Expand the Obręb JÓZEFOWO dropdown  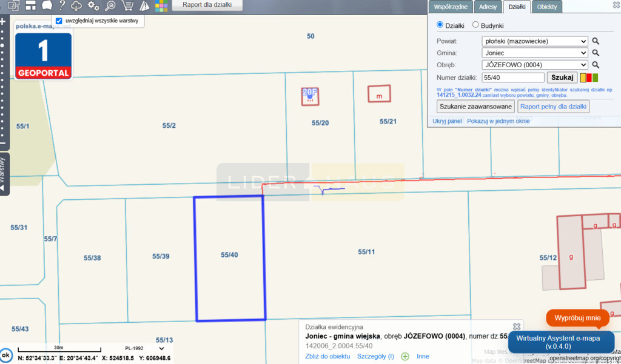click(535, 64)
